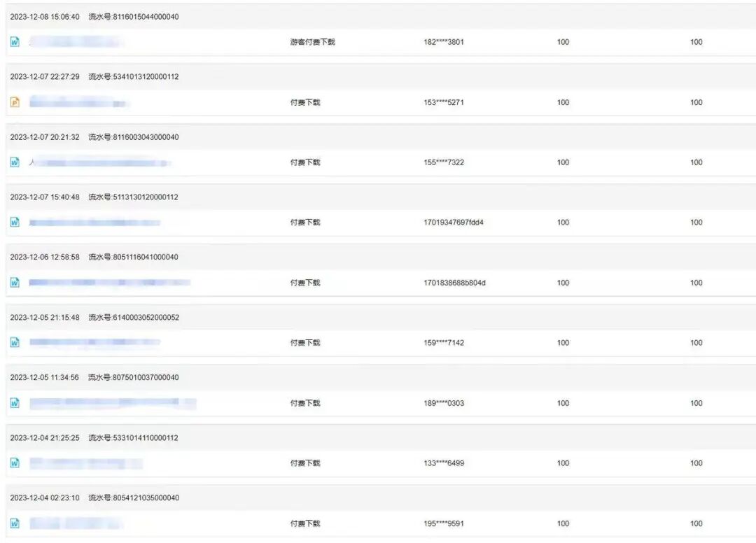Click the Word icon in the 2023-12-07 20:21:32 order
This screenshot has width=756, height=543.
pyautogui.click(x=15, y=162)
